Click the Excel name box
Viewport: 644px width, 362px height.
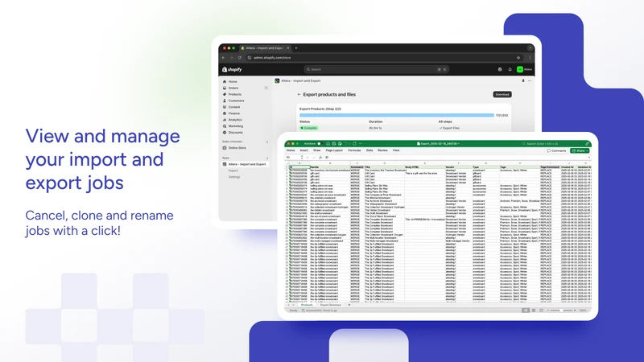point(292,157)
